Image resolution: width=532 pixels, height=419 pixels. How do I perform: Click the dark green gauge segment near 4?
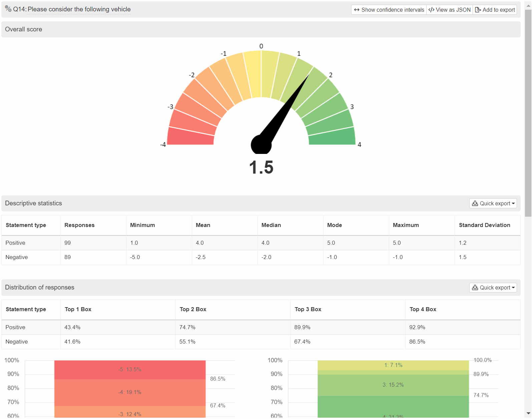(x=332, y=136)
